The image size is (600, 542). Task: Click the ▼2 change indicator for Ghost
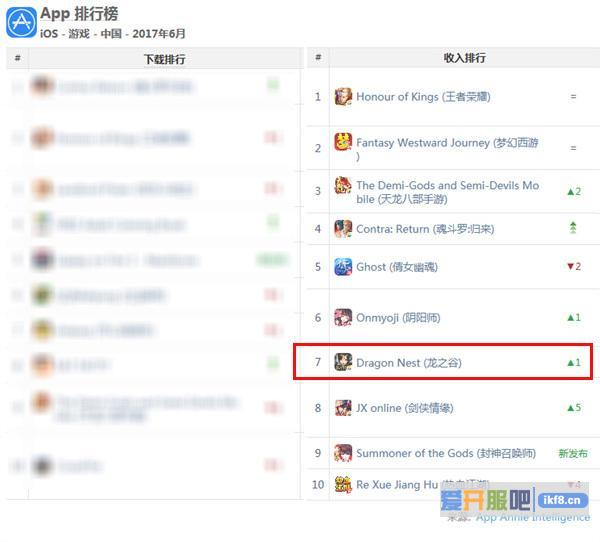574,266
